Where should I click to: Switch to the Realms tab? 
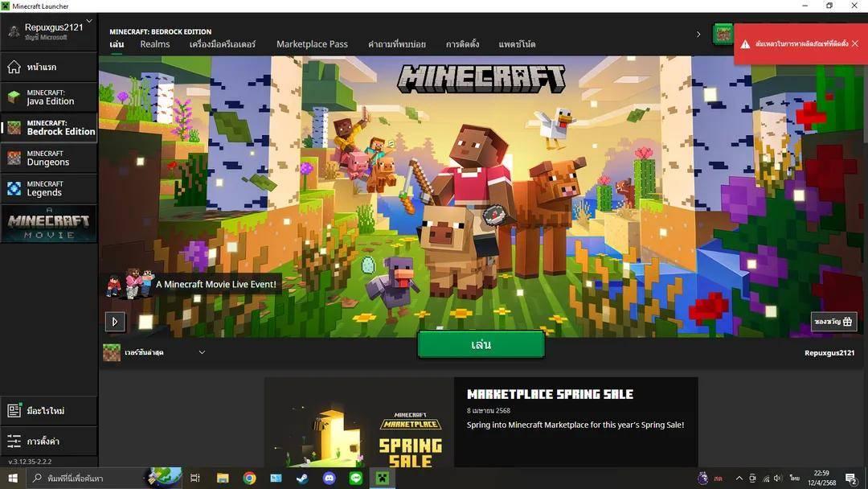pyautogui.click(x=155, y=44)
